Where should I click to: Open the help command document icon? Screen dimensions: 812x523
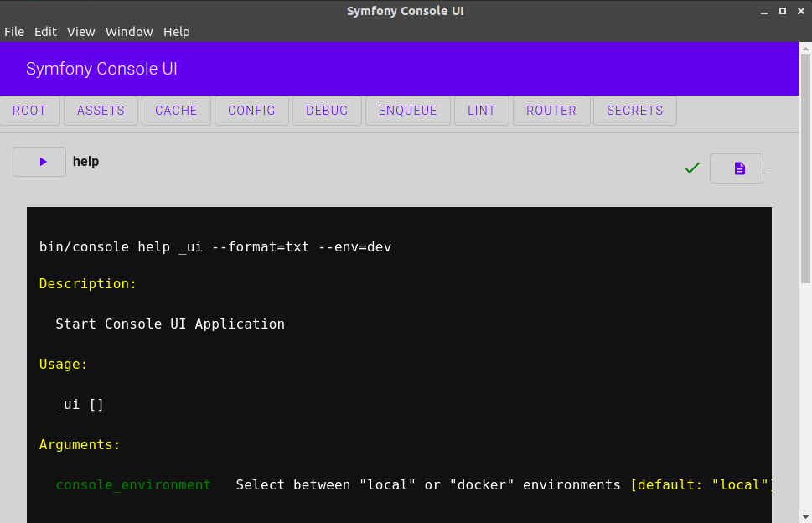tap(737, 168)
